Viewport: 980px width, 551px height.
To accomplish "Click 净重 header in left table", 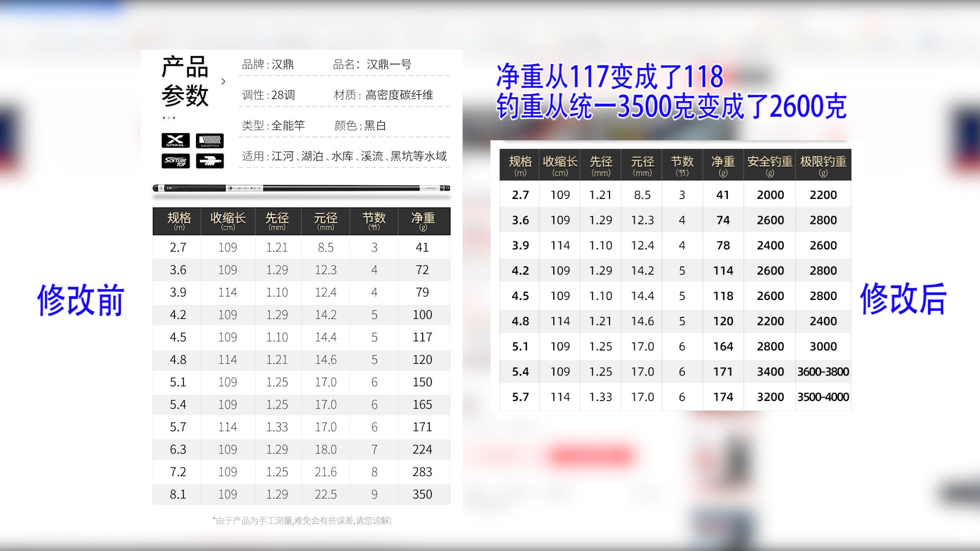I will point(423,221).
